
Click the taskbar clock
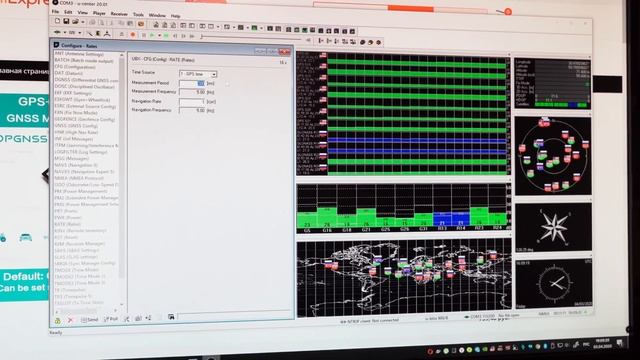tap(602, 343)
